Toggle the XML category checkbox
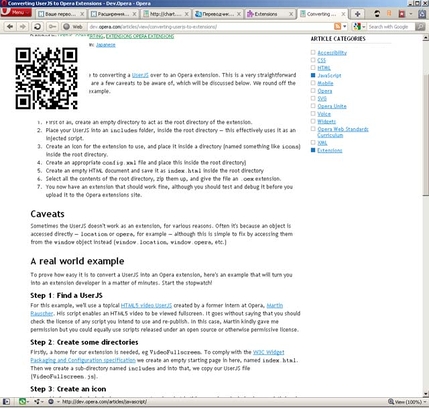Viewport: 429px width, 408px height. click(313, 142)
